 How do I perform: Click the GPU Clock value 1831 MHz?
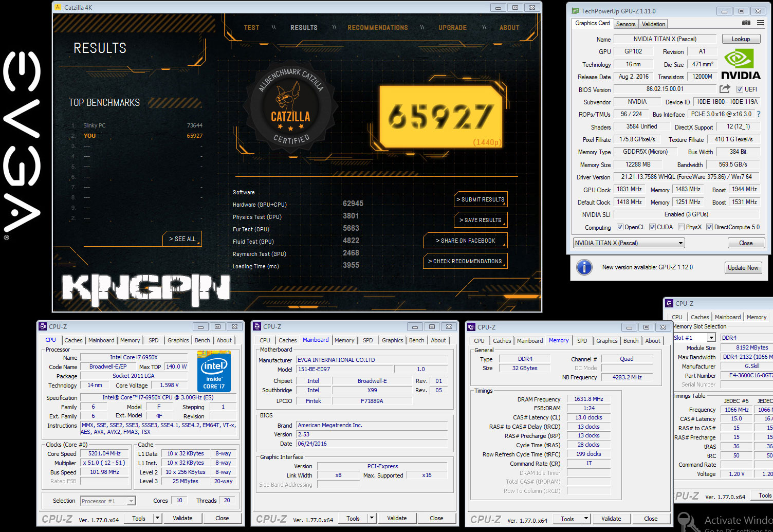(630, 189)
